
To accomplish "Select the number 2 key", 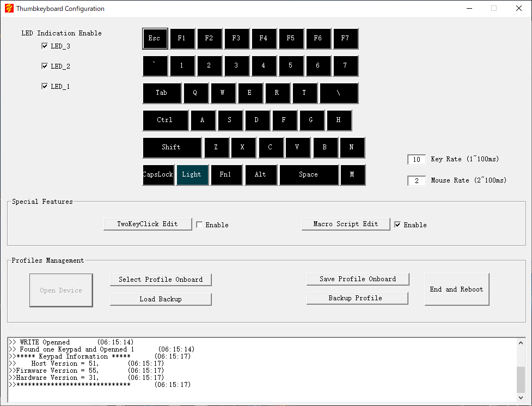I will tap(209, 66).
